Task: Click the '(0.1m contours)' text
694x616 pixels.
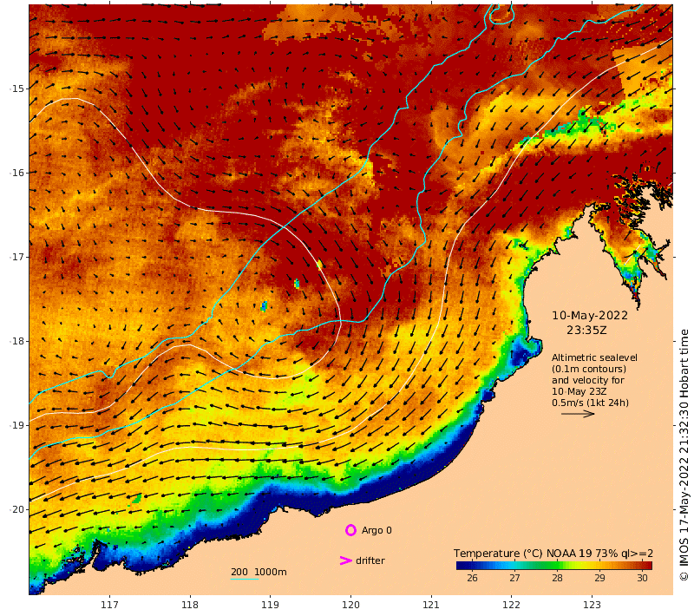Action: [x=589, y=369]
